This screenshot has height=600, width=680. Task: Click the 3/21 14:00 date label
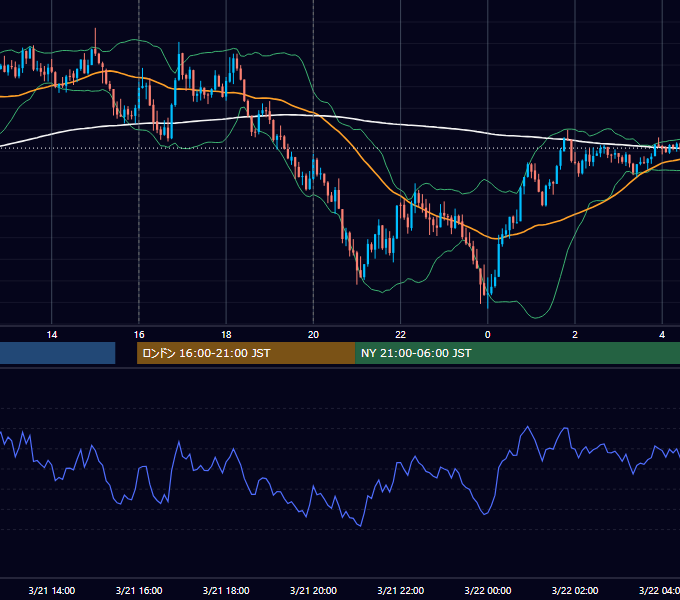pos(52,590)
